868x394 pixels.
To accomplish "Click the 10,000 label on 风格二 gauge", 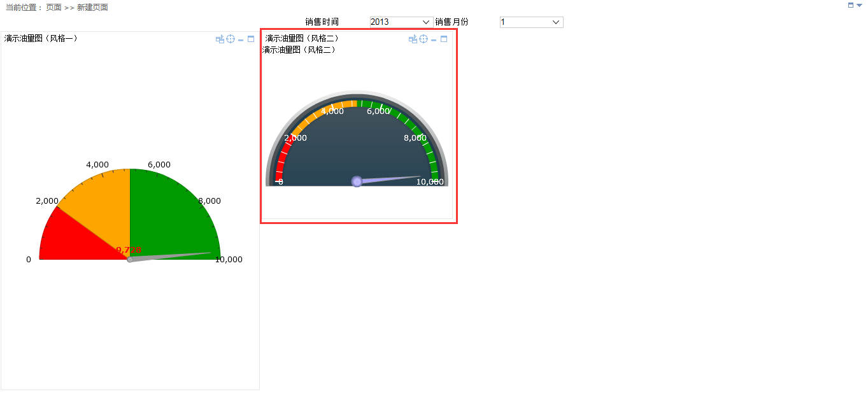I will (x=430, y=181).
